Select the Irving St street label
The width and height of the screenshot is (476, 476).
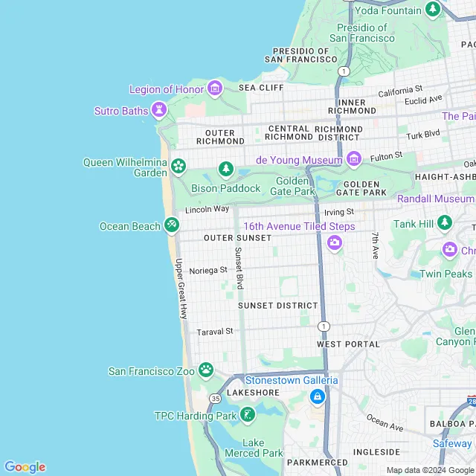[x=339, y=212]
